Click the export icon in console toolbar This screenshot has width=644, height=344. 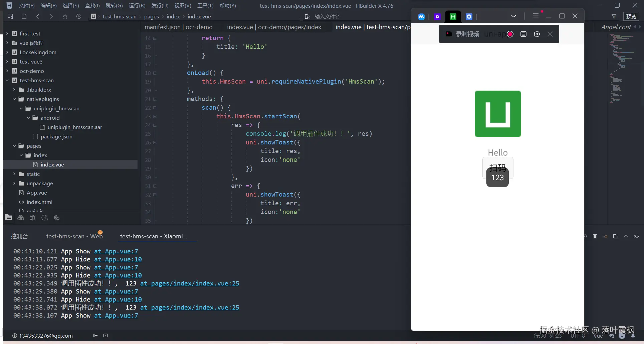pos(616,236)
